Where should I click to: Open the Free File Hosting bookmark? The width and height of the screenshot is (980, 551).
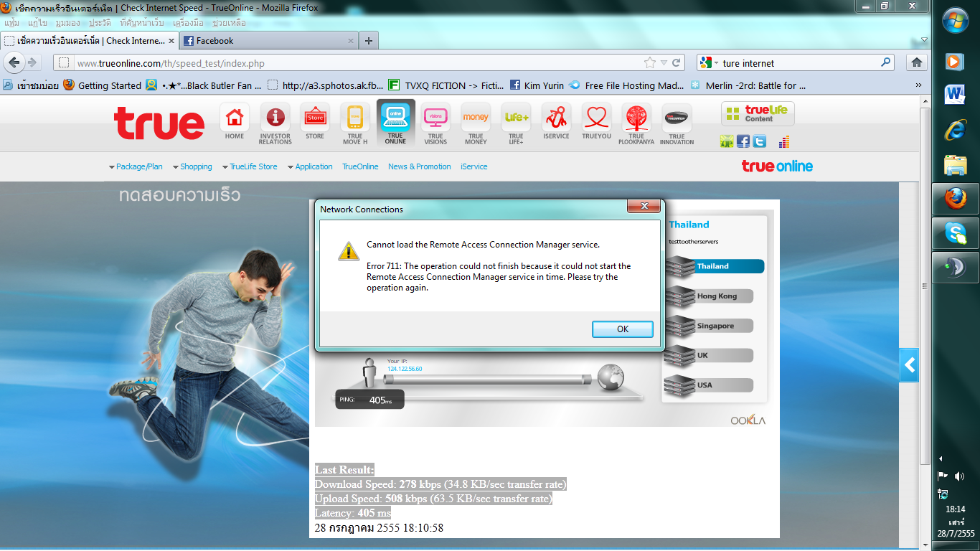(626, 85)
